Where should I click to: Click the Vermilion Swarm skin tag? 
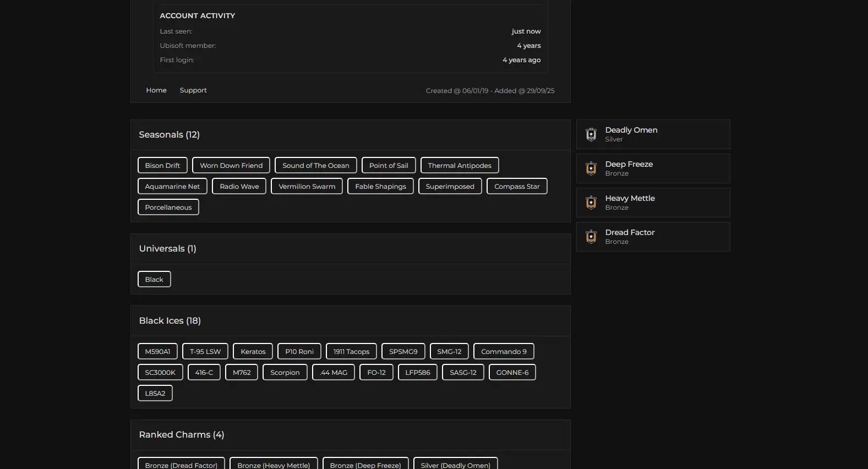point(307,187)
